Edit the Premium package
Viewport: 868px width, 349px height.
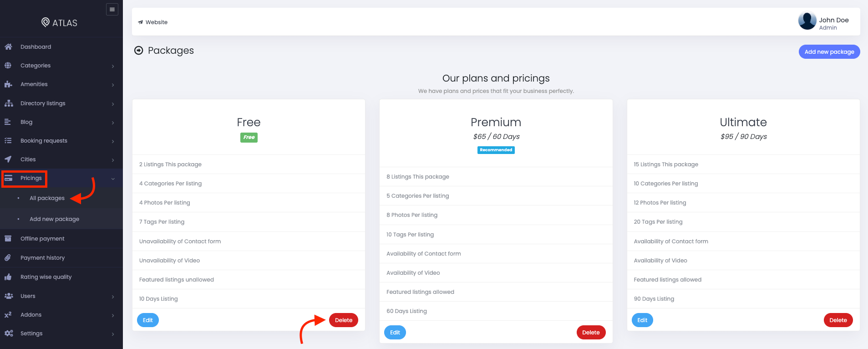tap(395, 333)
